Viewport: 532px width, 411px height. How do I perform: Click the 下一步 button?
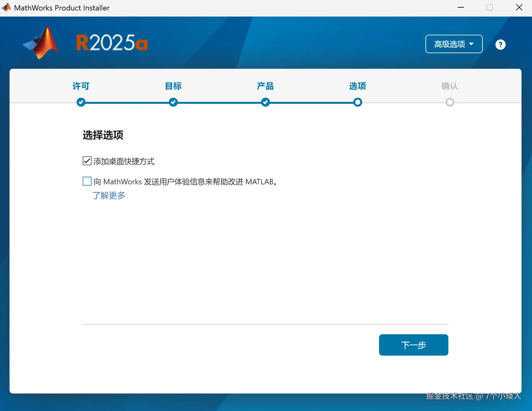tap(413, 345)
